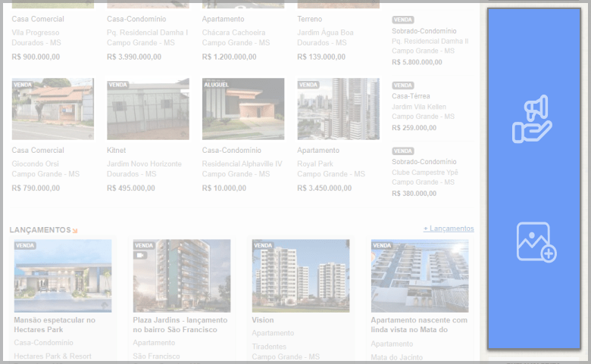Click the orange arrow beside LANÇAMENTOS
The width and height of the screenshot is (591, 364).
click(75, 231)
